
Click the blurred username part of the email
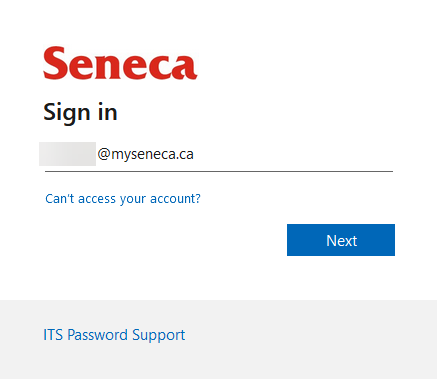(x=67, y=154)
